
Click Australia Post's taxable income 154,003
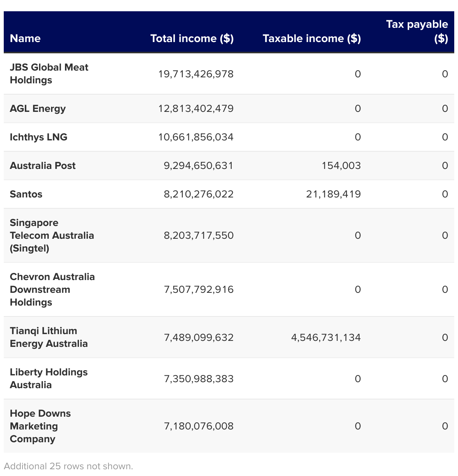pyautogui.click(x=341, y=166)
